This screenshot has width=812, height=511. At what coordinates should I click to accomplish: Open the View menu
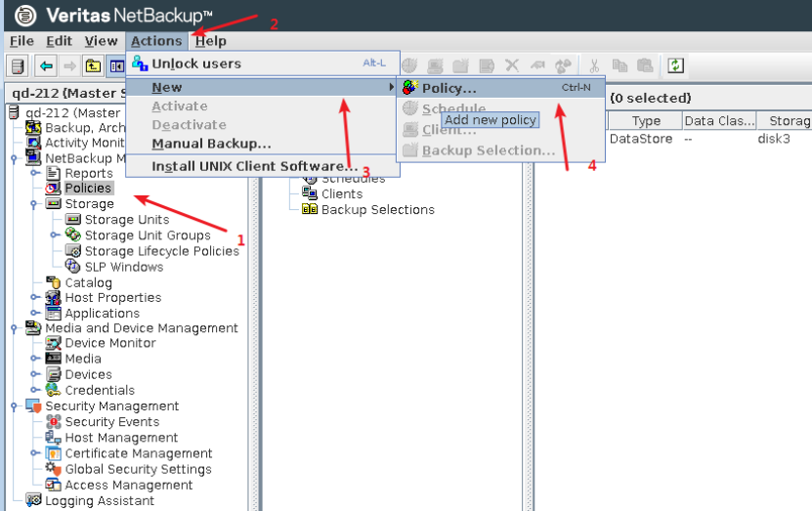point(101,41)
